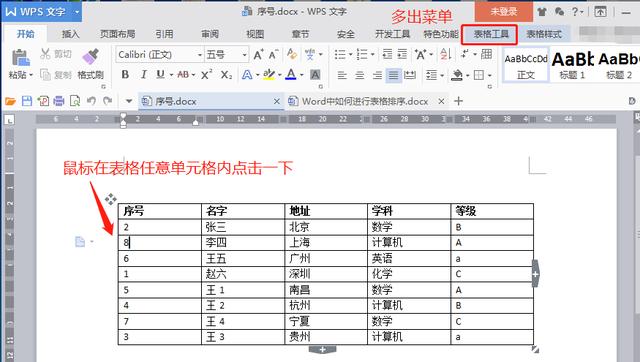
Task: Open the 引用 ribbon tab
Action: pyautogui.click(x=164, y=34)
